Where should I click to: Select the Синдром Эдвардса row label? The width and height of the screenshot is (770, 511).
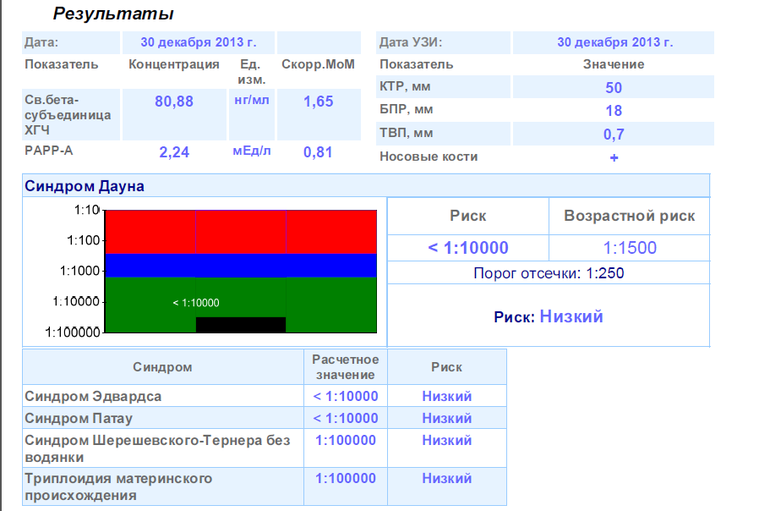tap(93, 396)
